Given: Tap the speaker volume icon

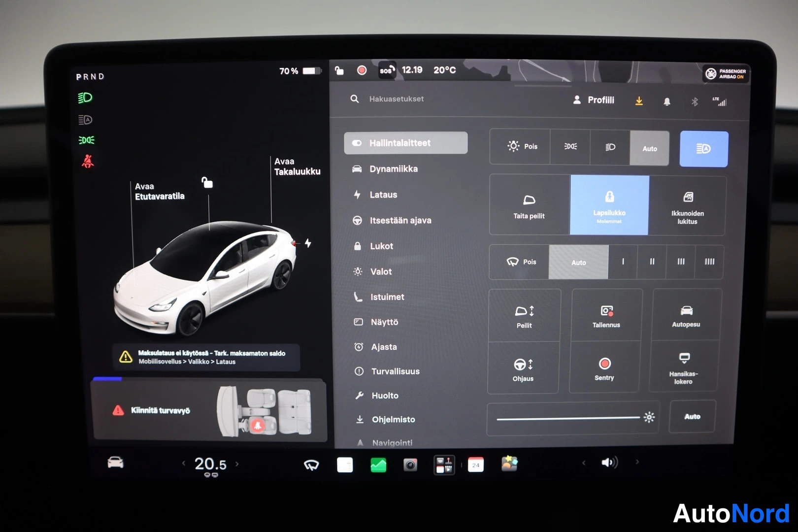Looking at the screenshot, I should [609, 462].
